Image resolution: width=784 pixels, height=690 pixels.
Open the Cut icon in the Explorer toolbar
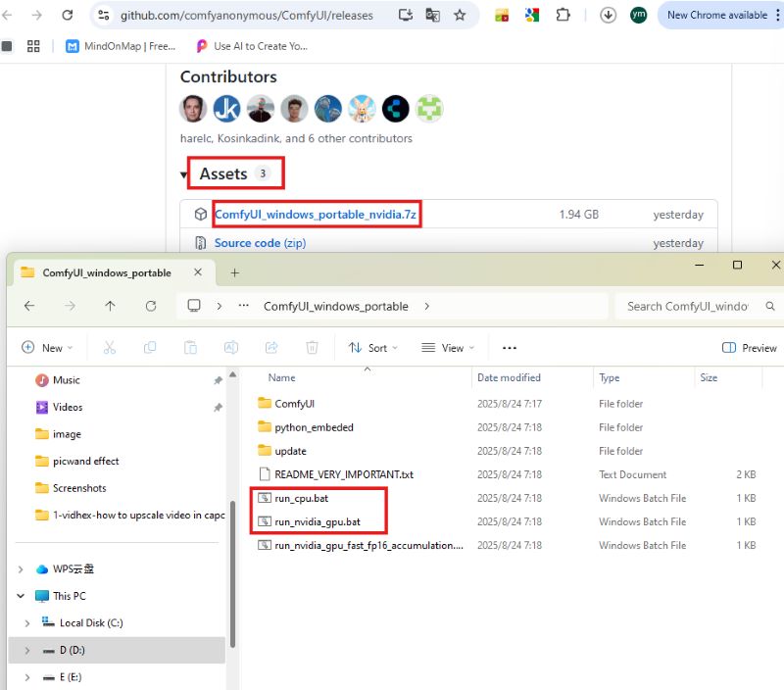pos(109,347)
